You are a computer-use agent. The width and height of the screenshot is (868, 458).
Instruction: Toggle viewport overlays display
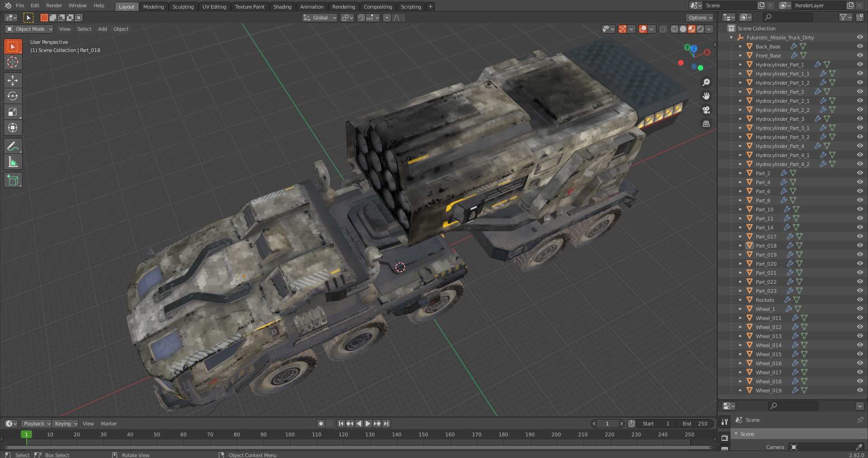coord(643,29)
